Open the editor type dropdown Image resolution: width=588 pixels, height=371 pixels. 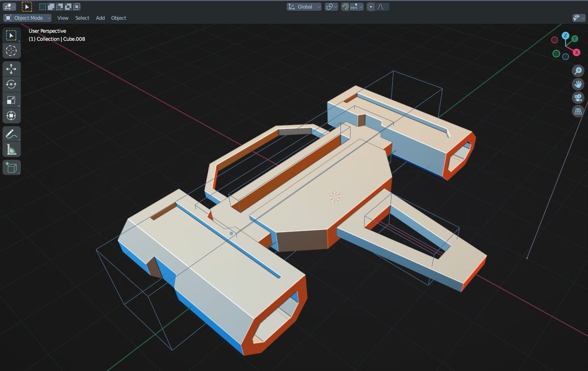(x=9, y=7)
